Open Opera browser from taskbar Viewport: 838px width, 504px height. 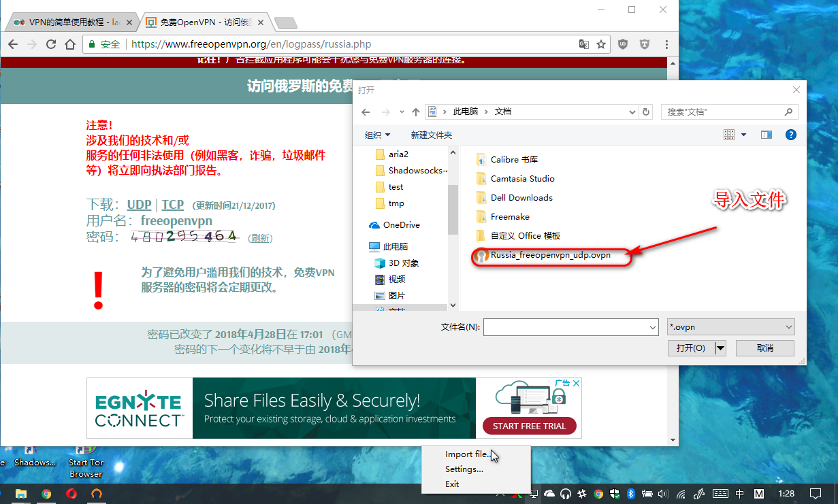[x=71, y=494]
